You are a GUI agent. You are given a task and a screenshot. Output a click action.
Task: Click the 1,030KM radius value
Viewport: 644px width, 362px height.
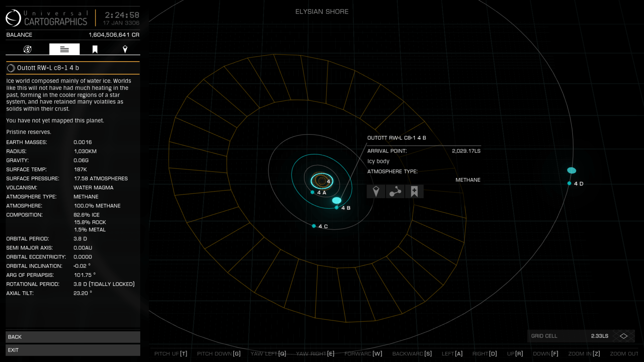pos(85,152)
